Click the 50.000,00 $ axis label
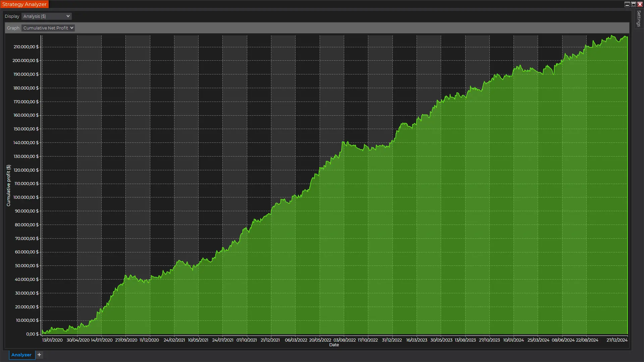This screenshot has height=362, width=644. (x=26, y=265)
